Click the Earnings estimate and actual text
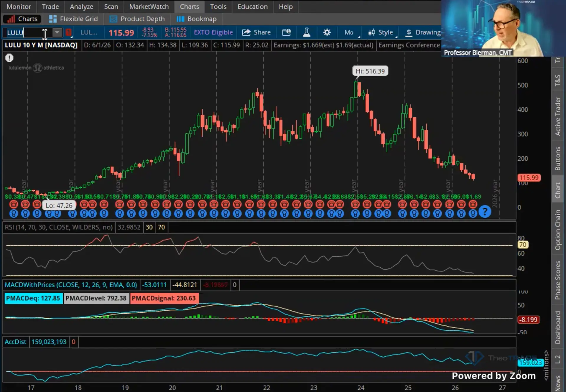This screenshot has height=392, width=566. [x=323, y=45]
